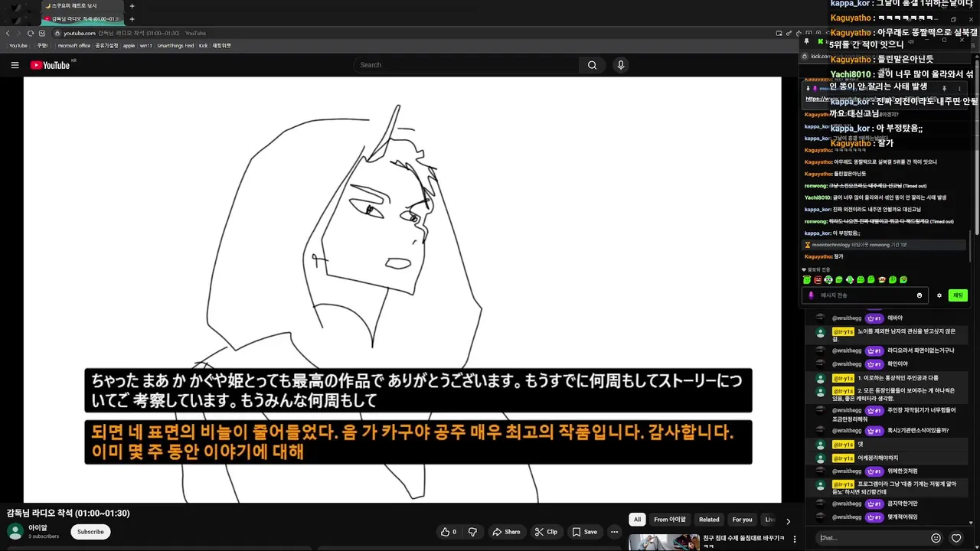Select the For you filter chip
Screen dimensions: 980x551
point(742,520)
